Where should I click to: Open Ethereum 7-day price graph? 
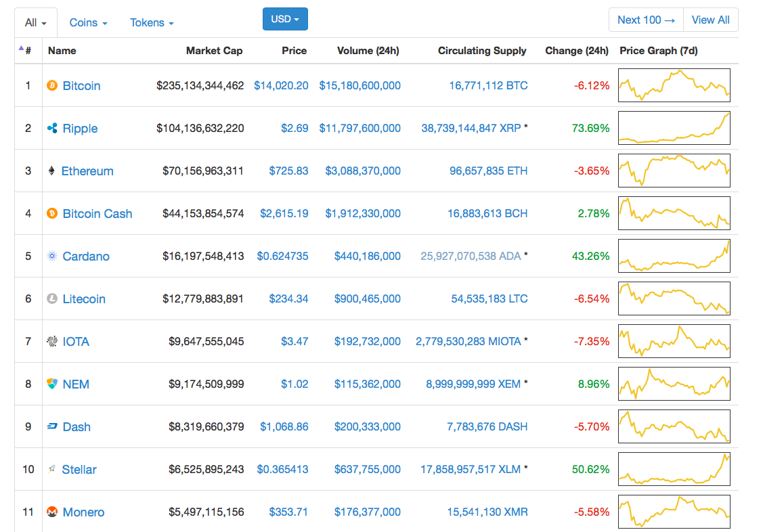[674, 171]
